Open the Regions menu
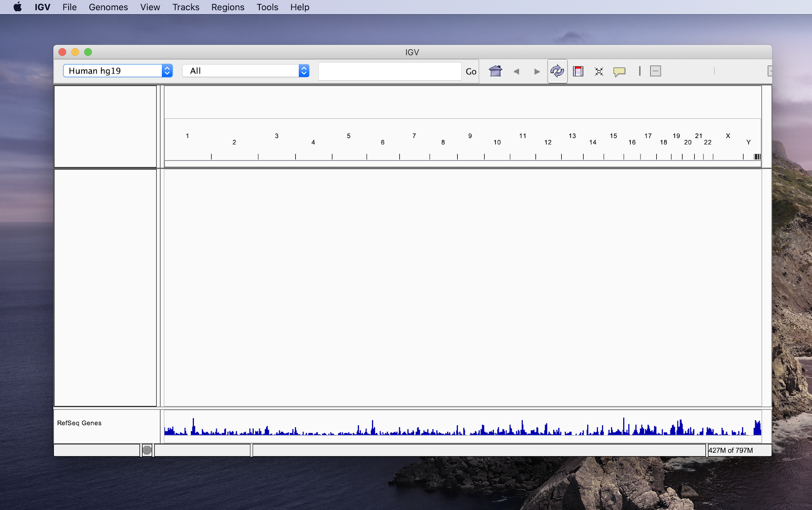The height and width of the screenshot is (510, 812). (x=228, y=7)
